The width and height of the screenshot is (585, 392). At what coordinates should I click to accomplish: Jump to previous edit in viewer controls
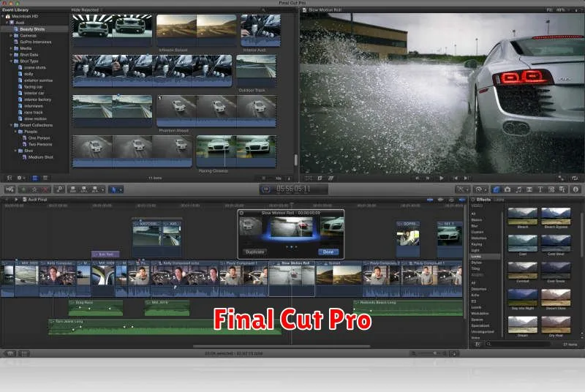click(455, 178)
